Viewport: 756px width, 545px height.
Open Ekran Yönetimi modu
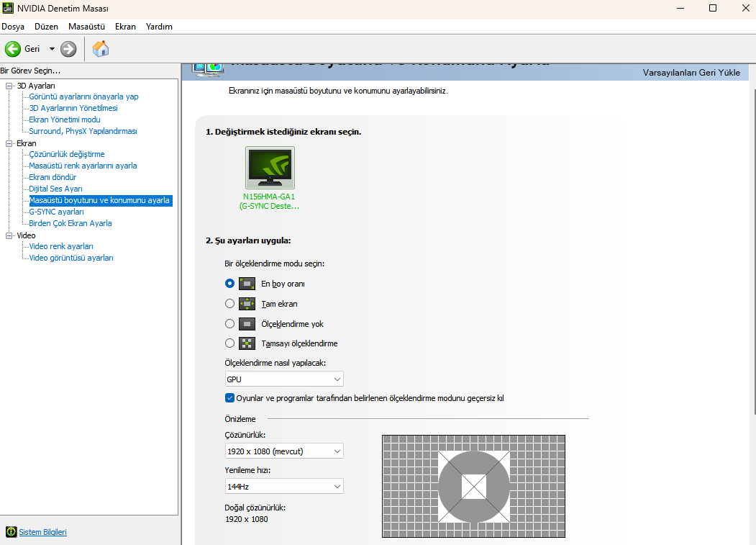click(65, 120)
